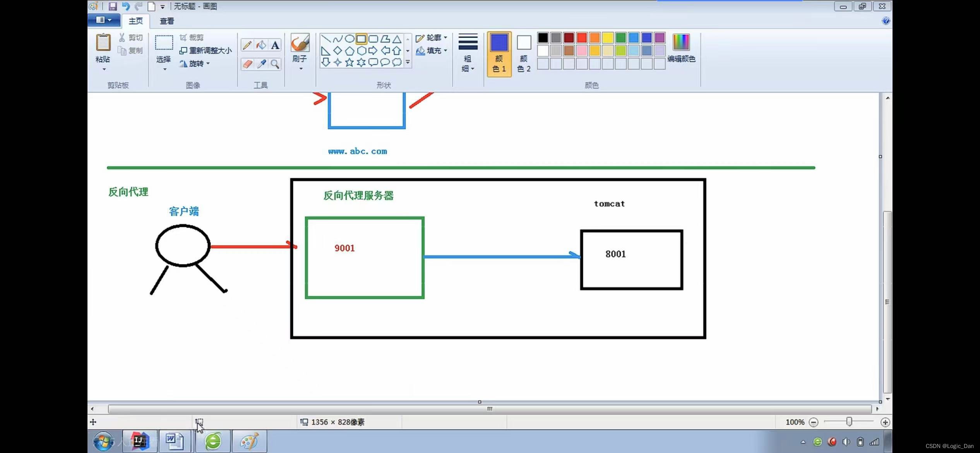Open Edit colors dialog
The width and height of the screenshot is (980, 453).
point(681,47)
